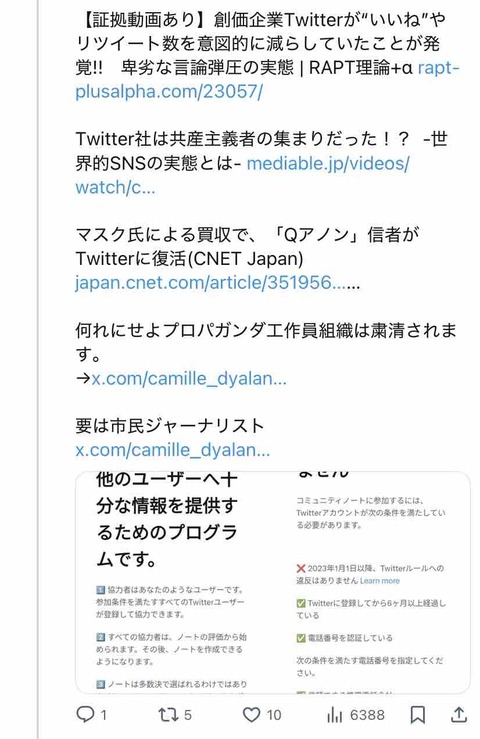Viewport: 480px width, 739px height.
Task: Open the japan.cnet.com article link
Action: click(x=217, y=283)
